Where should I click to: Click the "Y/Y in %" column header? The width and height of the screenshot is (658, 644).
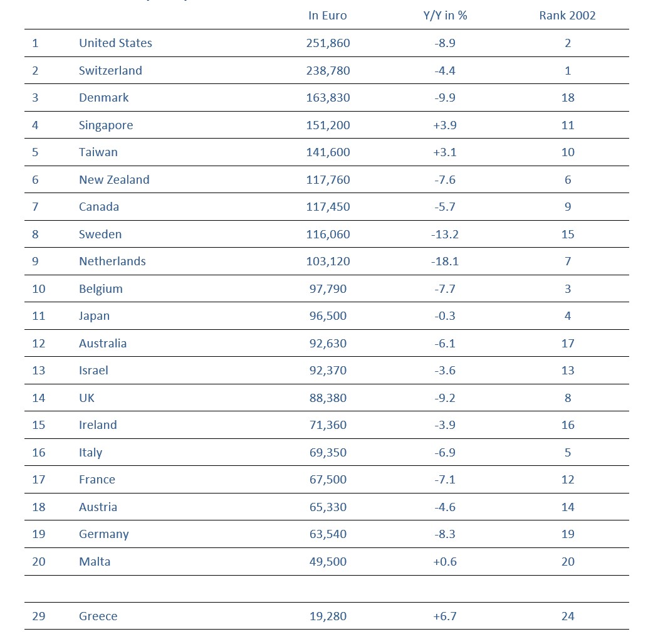pos(445,16)
